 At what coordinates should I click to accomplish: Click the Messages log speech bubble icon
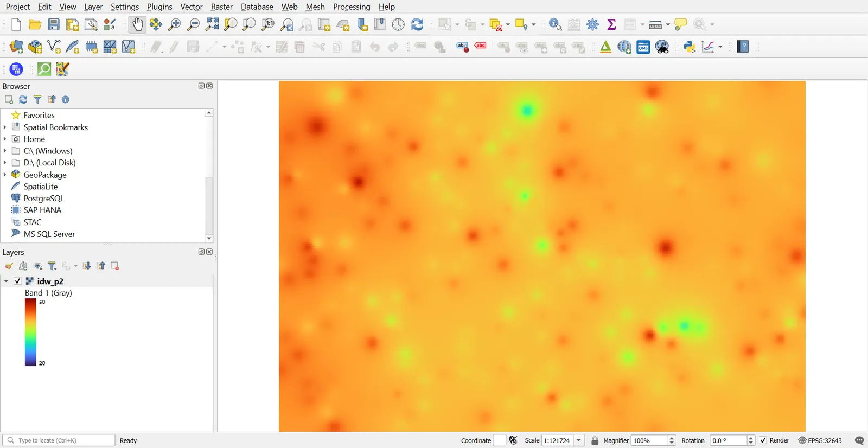point(859,440)
